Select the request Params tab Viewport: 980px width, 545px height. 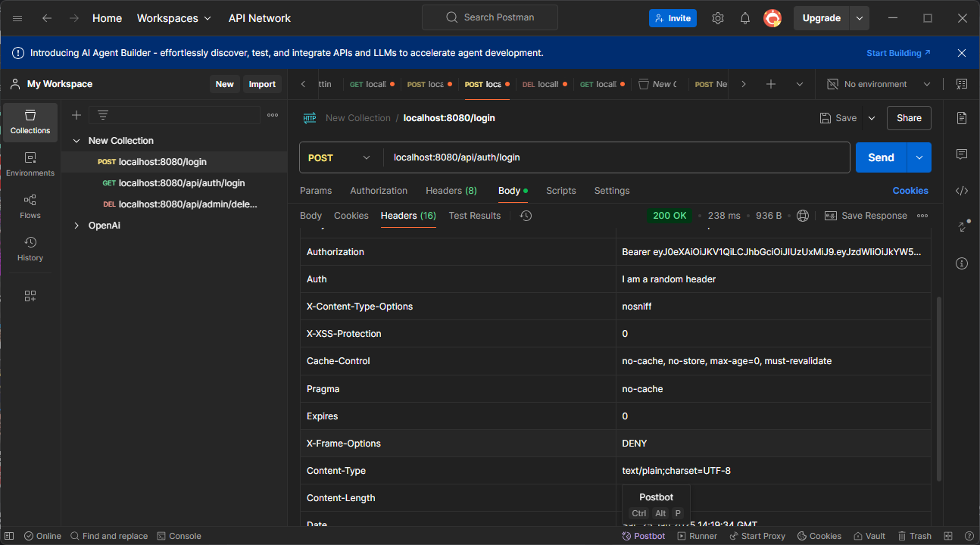click(316, 191)
